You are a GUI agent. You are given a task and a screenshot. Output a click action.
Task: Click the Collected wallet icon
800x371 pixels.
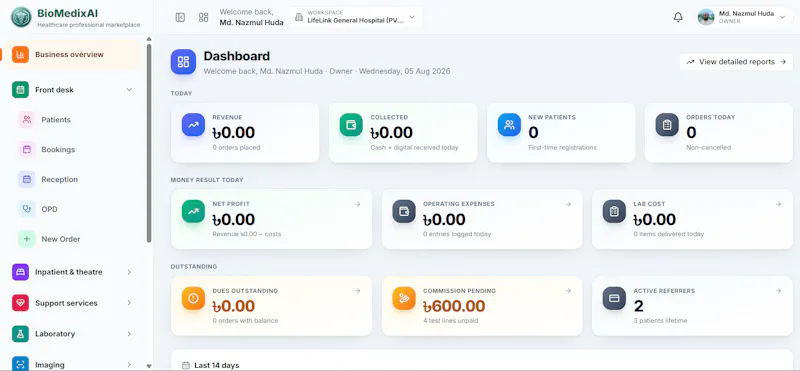click(351, 125)
